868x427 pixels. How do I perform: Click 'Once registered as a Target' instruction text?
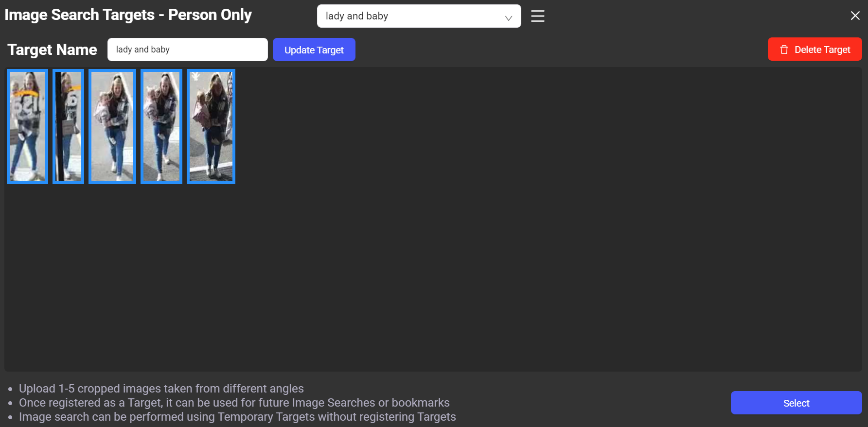pyautogui.click(x=234, y=403)
